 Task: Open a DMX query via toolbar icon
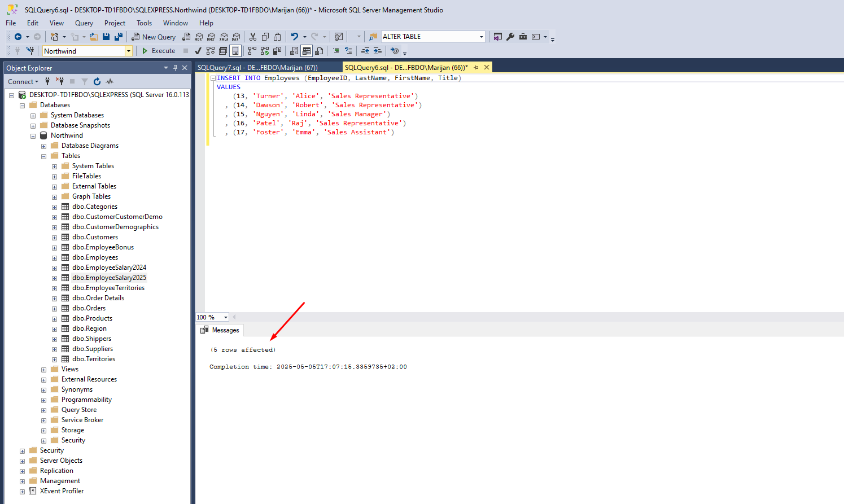[x=211, y=37]
